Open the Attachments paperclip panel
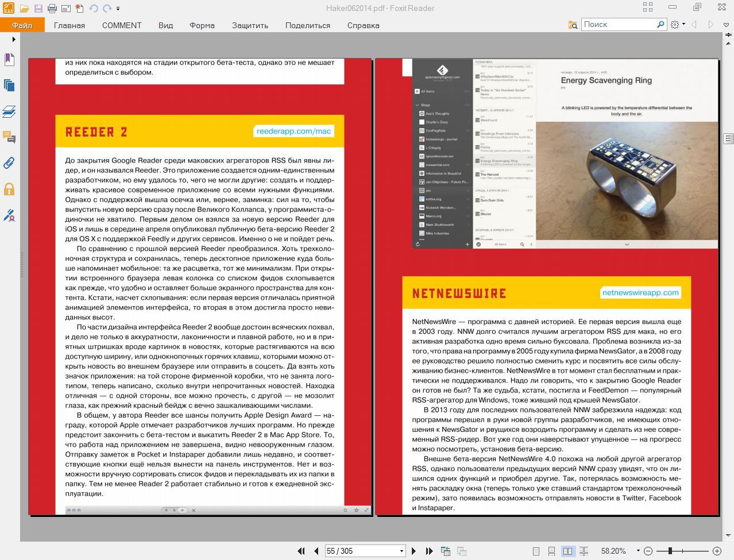This screenshot has height=560, width=734. [9, 163]
